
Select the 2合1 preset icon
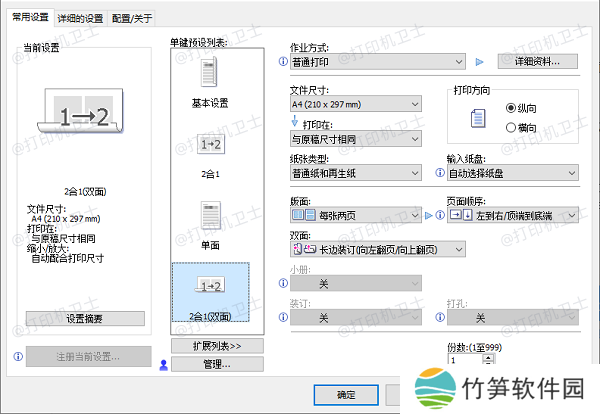[x=210, y=146]
